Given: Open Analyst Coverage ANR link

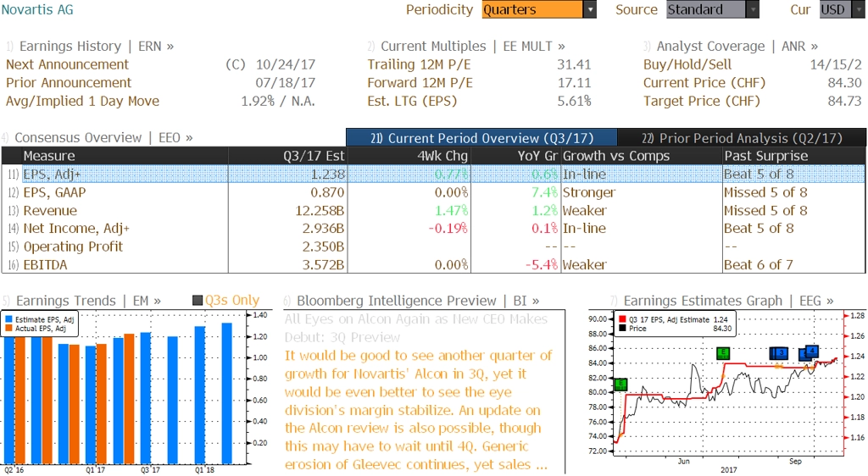Looking at the screenshot, I should 737,46.
